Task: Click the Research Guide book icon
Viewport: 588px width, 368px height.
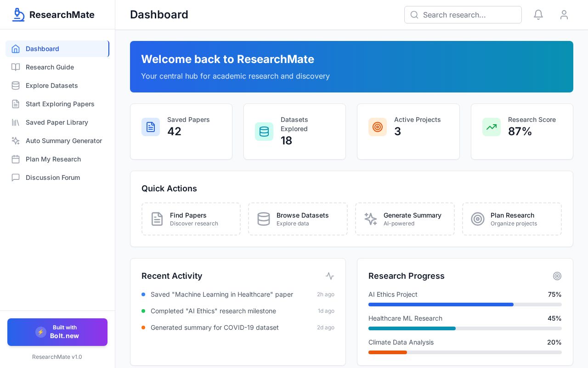Action: pyautogui.click(x=16, y=67)
